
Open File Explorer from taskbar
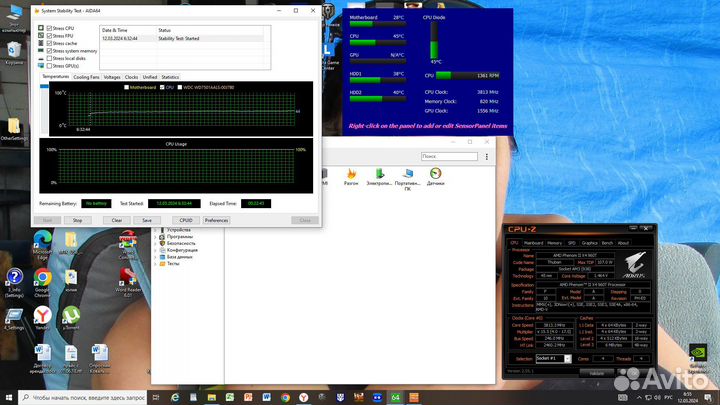211,397
